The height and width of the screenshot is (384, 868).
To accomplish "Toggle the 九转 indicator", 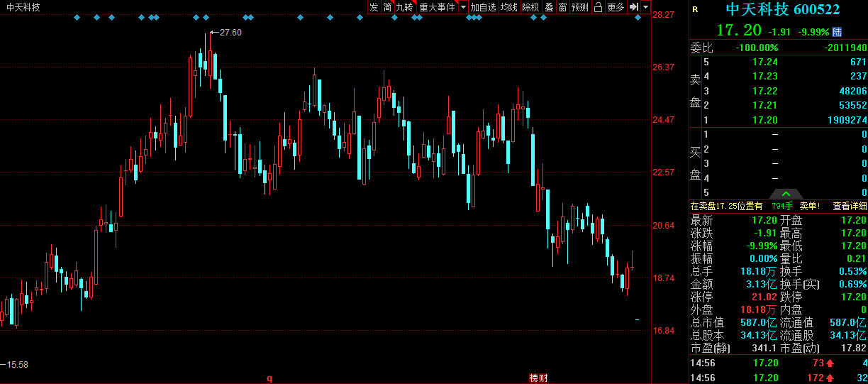I will click(x=405, y=7).
